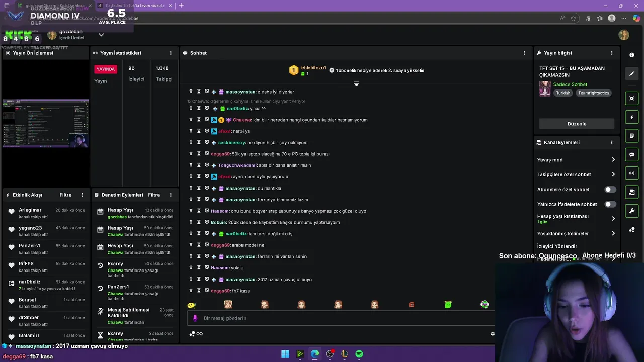Switch to gozdebae Kick Dashboard browser tab
Viewport: 644px width, 362px height.
click(x=53, y=6)
